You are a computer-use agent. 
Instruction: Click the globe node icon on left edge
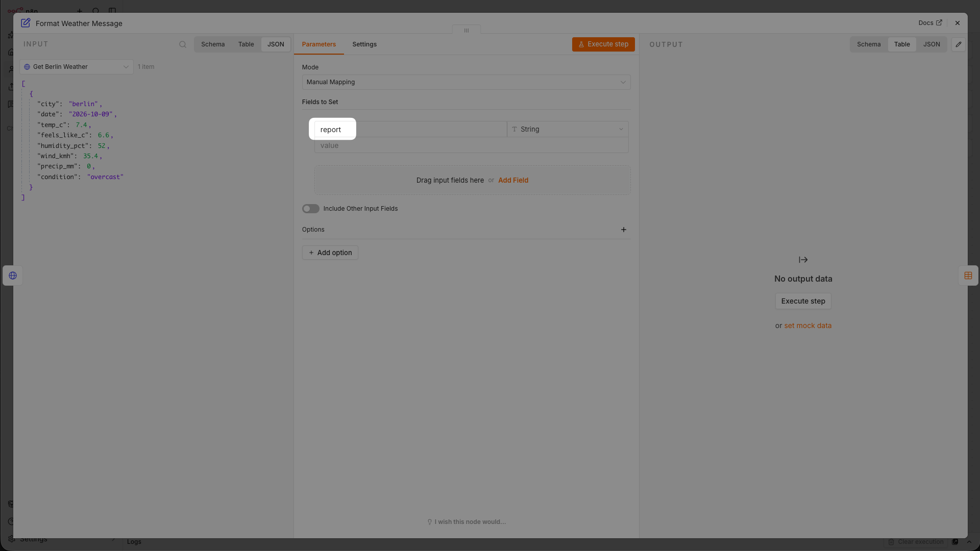point(13,275)
